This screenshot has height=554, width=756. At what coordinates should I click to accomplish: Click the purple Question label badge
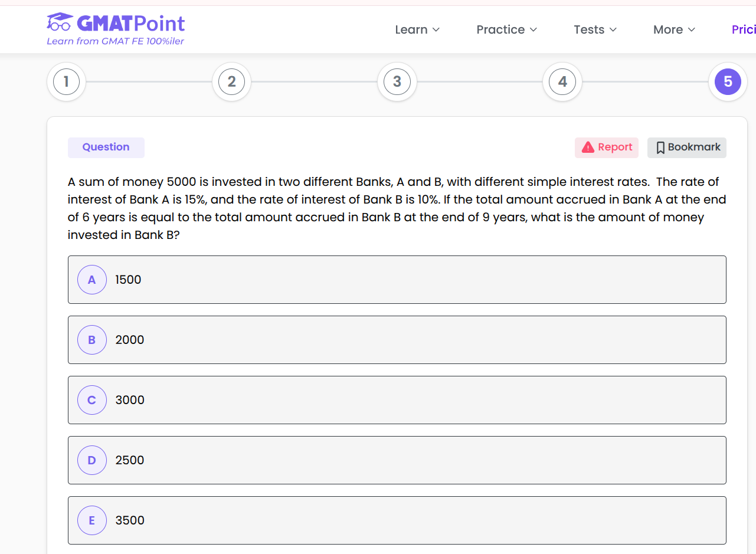tap(106, 147)
